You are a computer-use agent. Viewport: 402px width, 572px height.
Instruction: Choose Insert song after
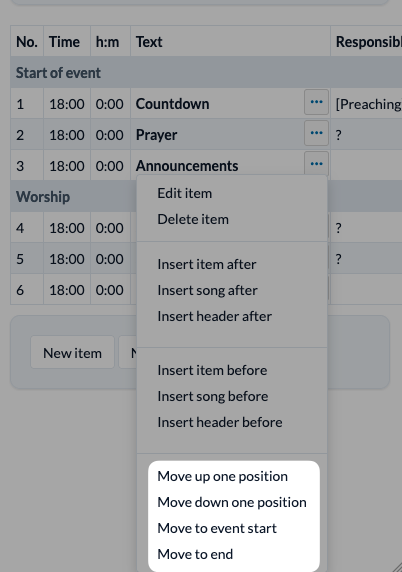(208, 290)
